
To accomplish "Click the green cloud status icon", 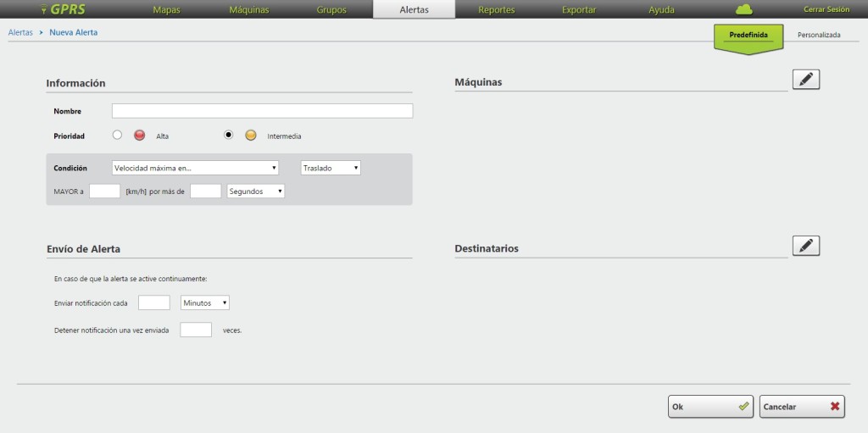I will coord(743,9).
